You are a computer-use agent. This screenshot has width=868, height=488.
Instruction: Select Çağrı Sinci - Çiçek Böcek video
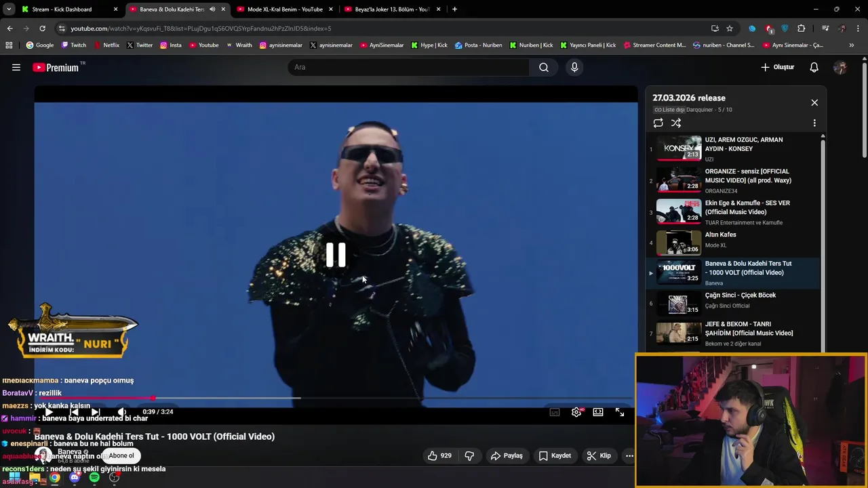[732, 303]
